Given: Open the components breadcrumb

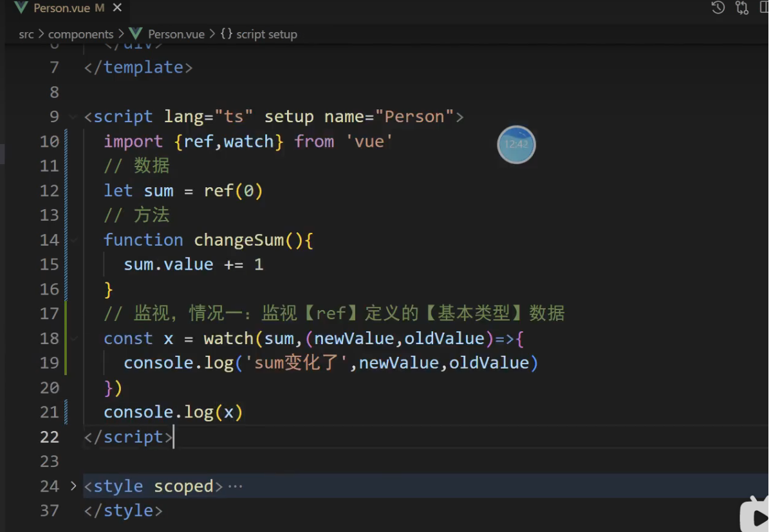Looking at the screenshot, I should 80,35.
